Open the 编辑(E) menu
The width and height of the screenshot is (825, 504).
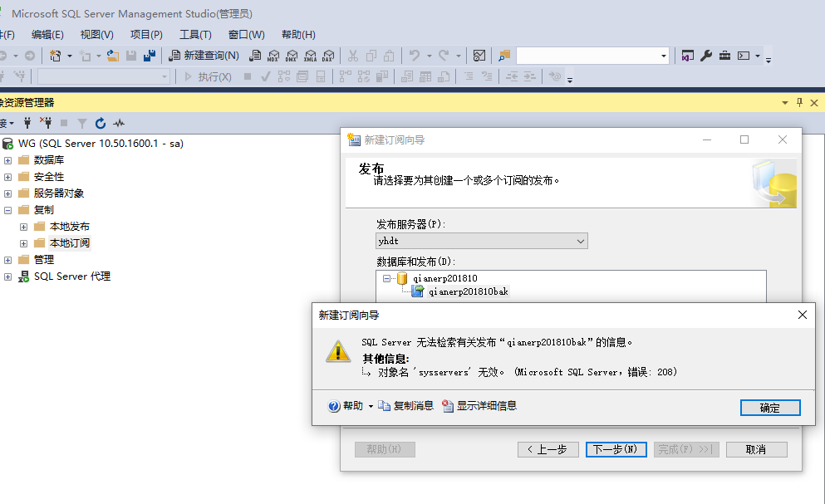pyautogui.click(x=47, y=35)
